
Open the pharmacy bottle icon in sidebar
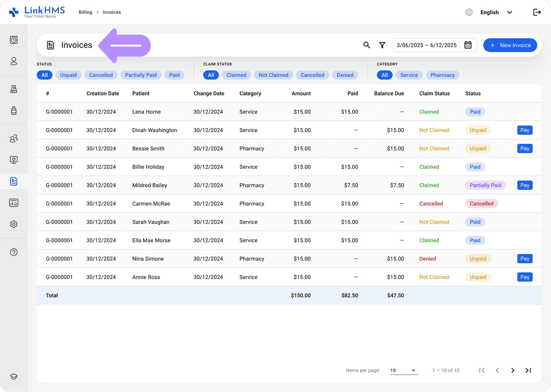click(14, 111)
